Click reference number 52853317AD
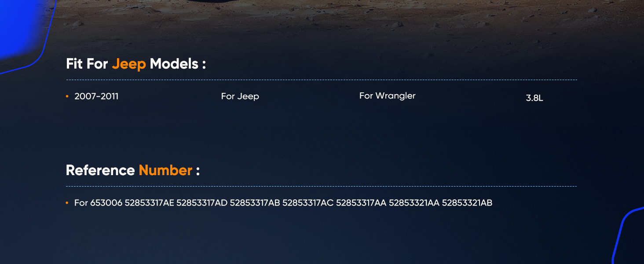 [202, 203]
